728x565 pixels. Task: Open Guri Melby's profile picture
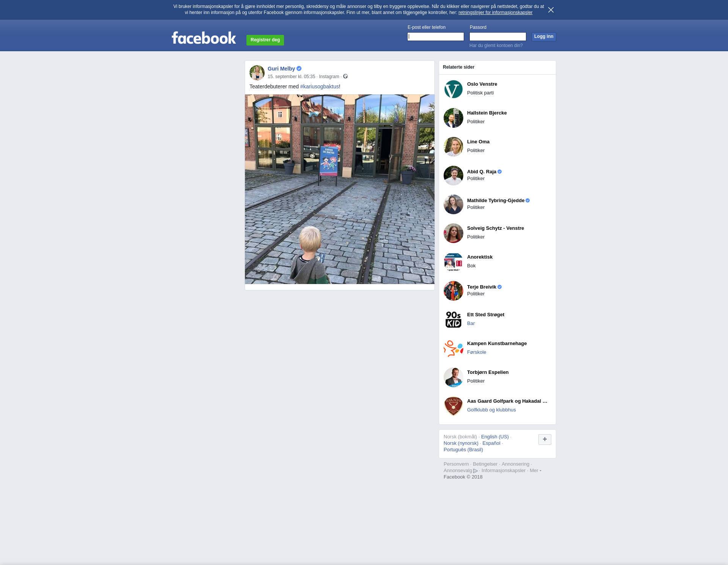point(257,72)
